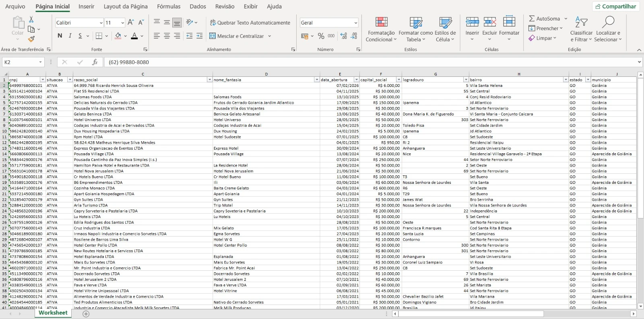Expand the Geral number format dropdown
644x319 pixels.
point(355,23)
